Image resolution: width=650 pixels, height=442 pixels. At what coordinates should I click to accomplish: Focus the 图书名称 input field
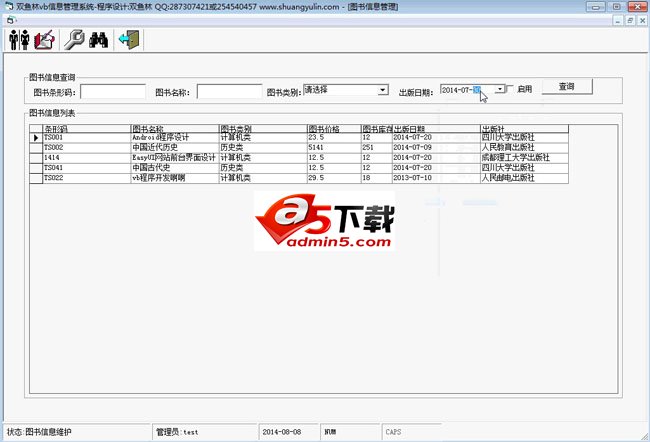tap(229, 92)
